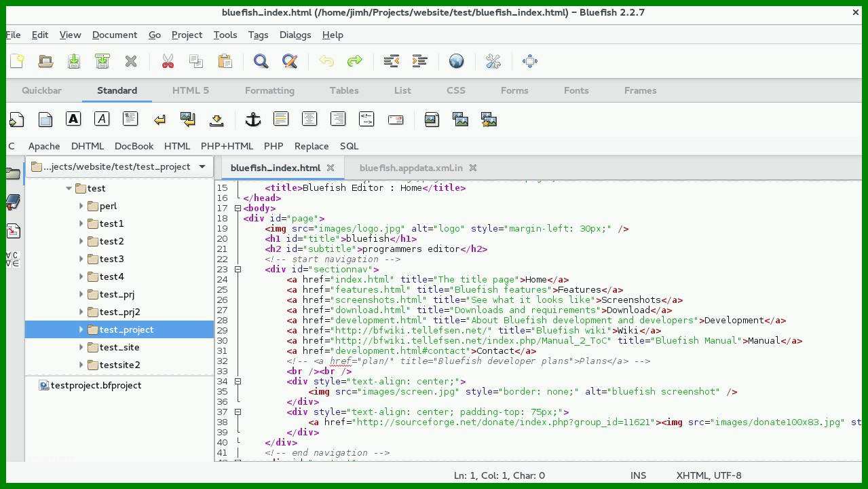
Task: Expand the test_prj2 folder arrow
Action: click(x=81, y=312)
